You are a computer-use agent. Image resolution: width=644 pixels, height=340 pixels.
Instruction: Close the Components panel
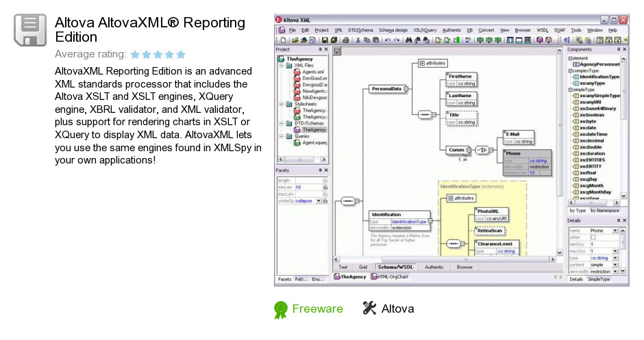[625, 49]
